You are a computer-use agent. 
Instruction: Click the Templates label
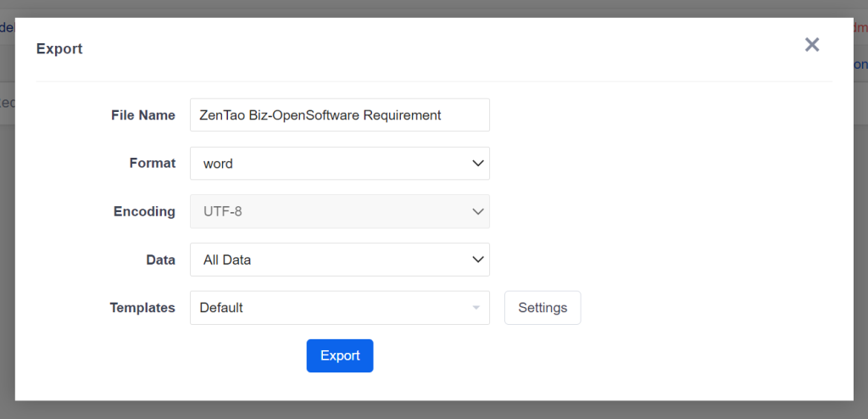pos(142,308)
